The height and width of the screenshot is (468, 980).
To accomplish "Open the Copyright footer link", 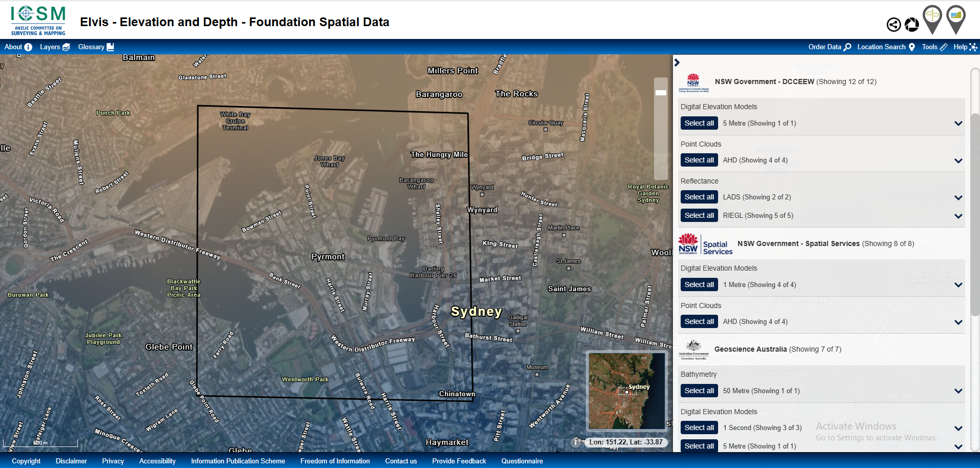I will 26,461.
